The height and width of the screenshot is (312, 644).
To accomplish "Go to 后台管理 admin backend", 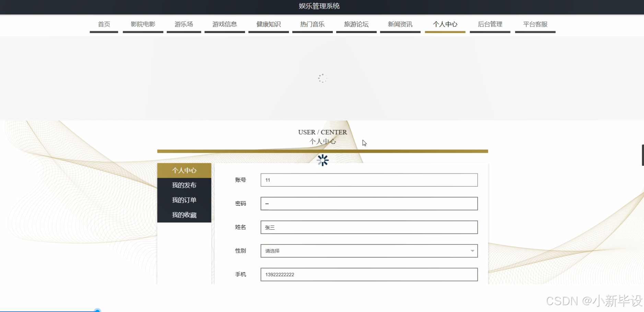I will (x=490, y=24).
